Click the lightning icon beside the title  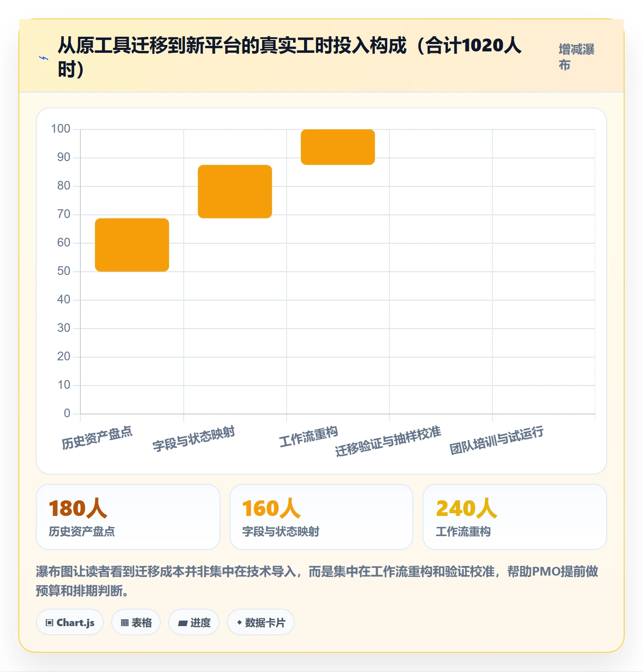click(x=44, y=58)
